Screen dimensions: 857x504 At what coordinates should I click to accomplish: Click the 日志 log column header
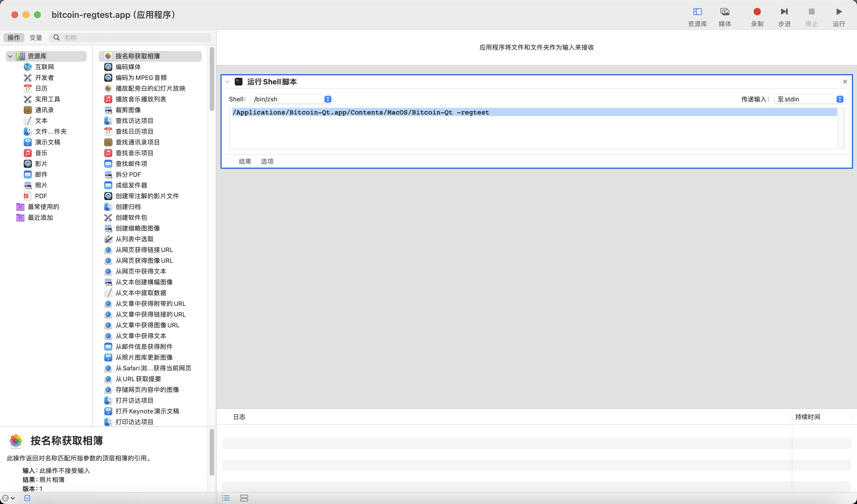[x=239, y=417]
